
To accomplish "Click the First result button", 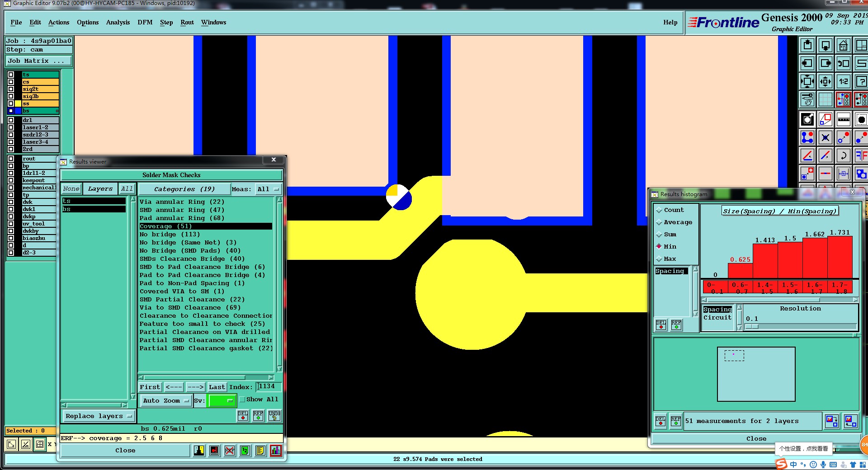I will pyautogui.click(x=150, y=387).
